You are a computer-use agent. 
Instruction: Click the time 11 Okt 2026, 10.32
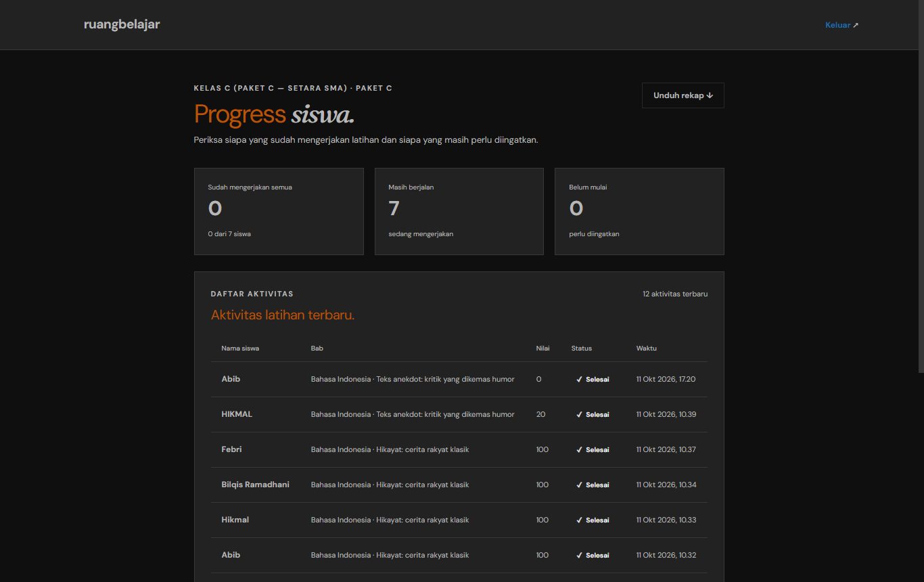[666, 555]
